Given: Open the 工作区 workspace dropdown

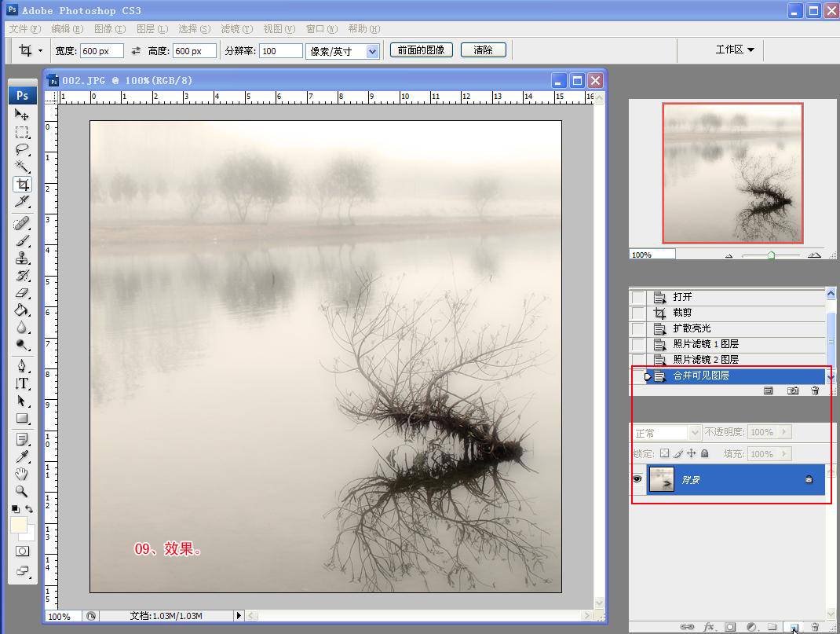Looking at the screenshot, I should coord(735,49).
